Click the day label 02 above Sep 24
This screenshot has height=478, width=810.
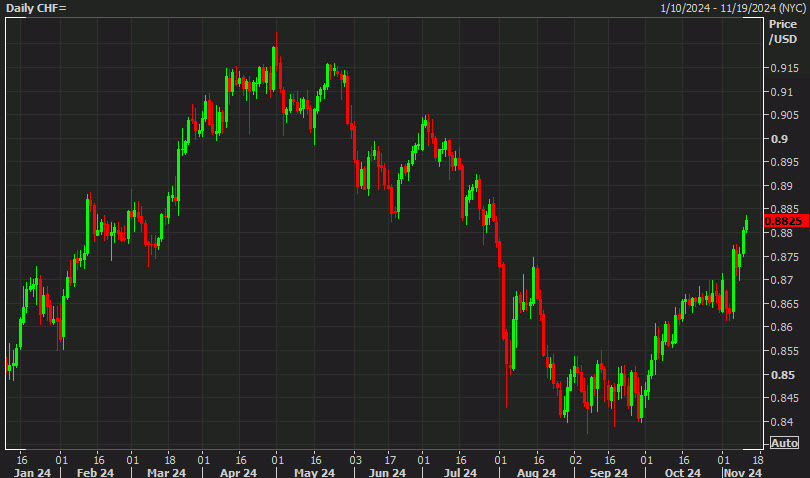click(x=575, y=460)
